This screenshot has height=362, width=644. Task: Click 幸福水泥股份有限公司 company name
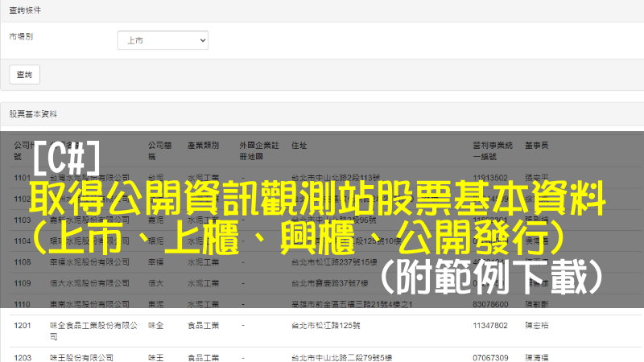[x=89, y=262]
